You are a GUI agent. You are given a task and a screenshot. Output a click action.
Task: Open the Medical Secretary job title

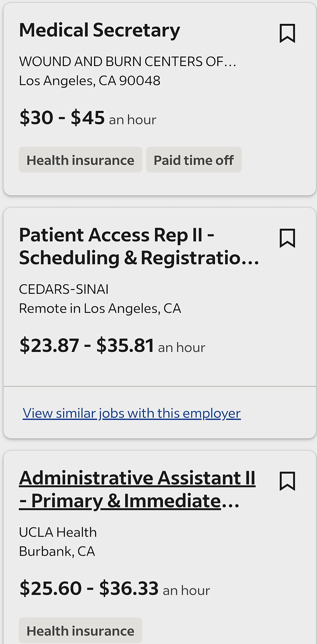coord(99,31)
